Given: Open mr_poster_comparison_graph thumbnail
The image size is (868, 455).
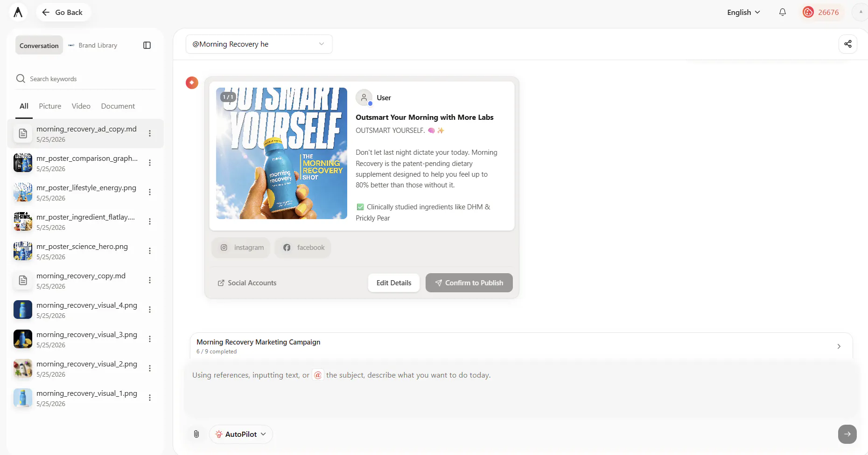Looking at the screenshot, I should coord(23,163).
